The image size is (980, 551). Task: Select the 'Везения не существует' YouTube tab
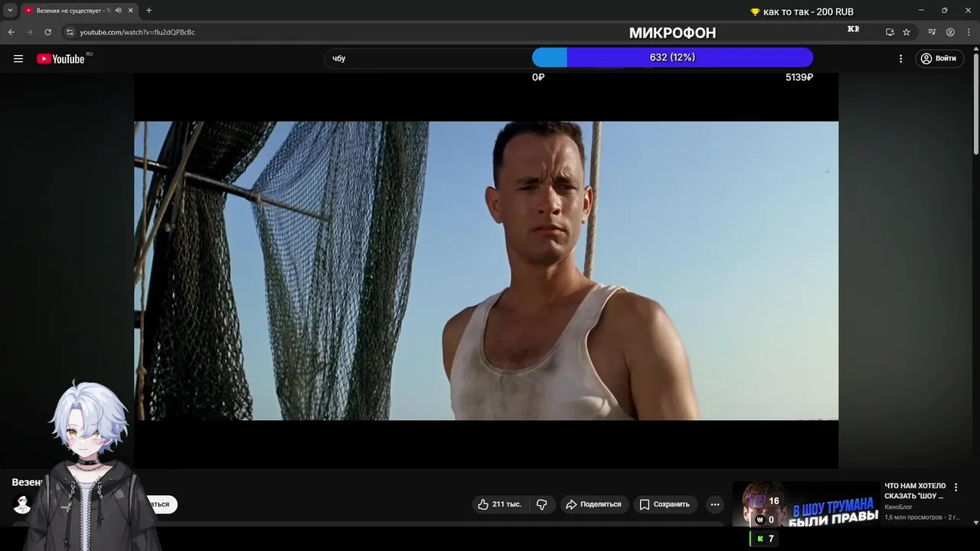[x=79, y=11]
